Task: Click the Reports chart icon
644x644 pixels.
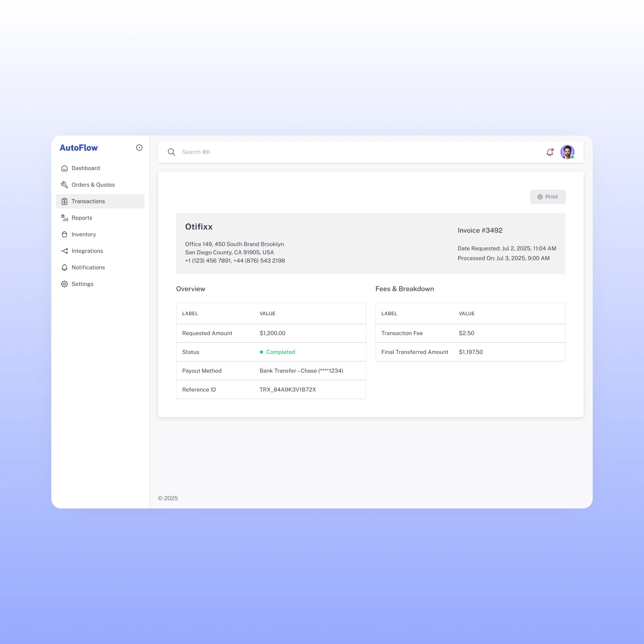Action: [x=64, y=218]
